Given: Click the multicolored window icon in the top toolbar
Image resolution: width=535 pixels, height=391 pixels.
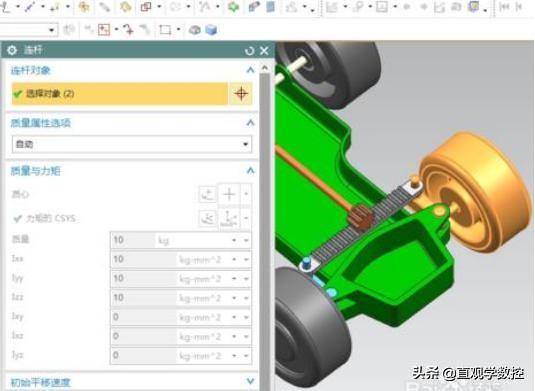Looking at the screenshot, I should [x=474, y=7].
